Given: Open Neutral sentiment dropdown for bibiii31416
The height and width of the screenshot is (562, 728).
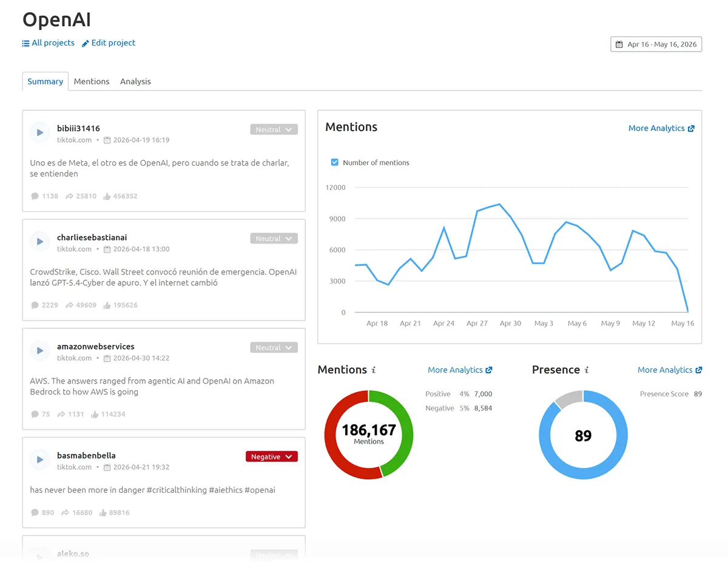Looking at the screenshot, I should [x=274, y=129].
